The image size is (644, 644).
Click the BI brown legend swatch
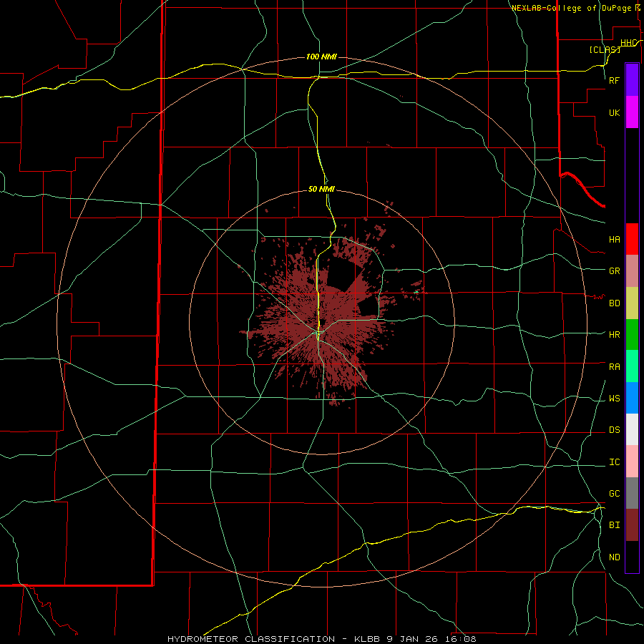pos(632,525)
